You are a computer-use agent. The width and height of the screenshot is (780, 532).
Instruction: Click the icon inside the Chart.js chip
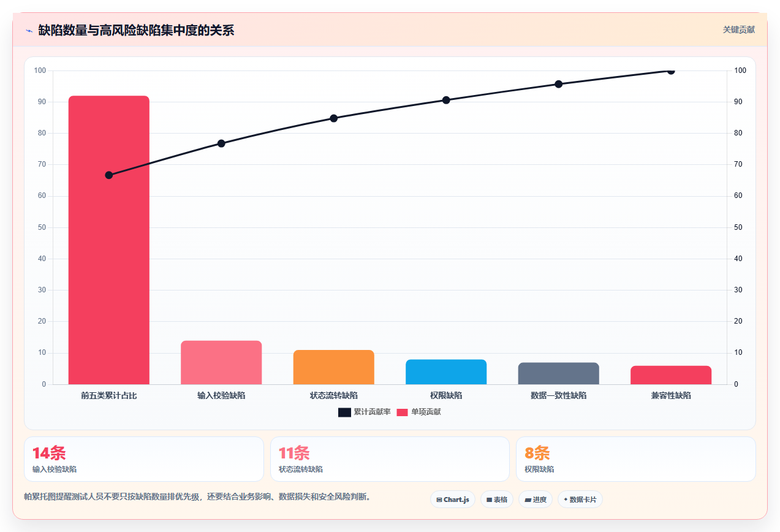tap(439, 500)
